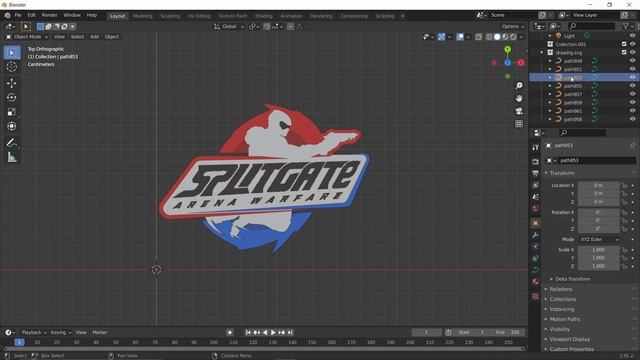Toggle viewport overlays button
The width and height of the screenshot is (640, 360).
[x=460, y=37]
